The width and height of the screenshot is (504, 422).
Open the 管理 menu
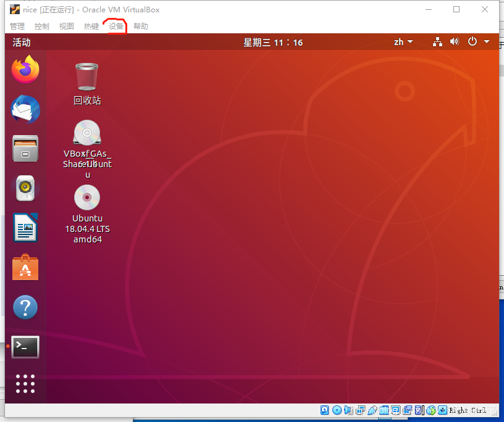click(x=17, y=27)
